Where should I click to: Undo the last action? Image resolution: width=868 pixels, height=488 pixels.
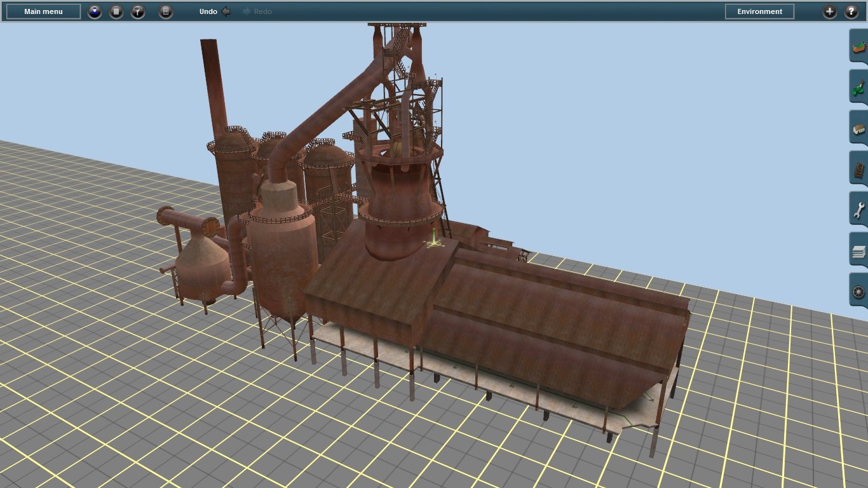(x=215, y=11)
